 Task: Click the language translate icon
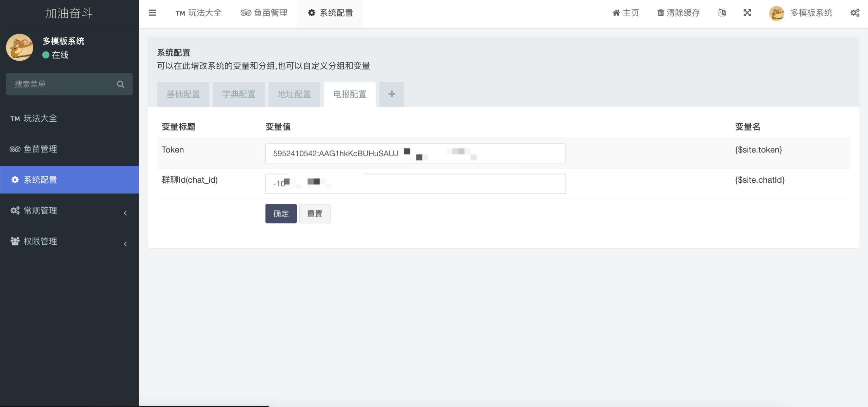[x=722, y=13]
